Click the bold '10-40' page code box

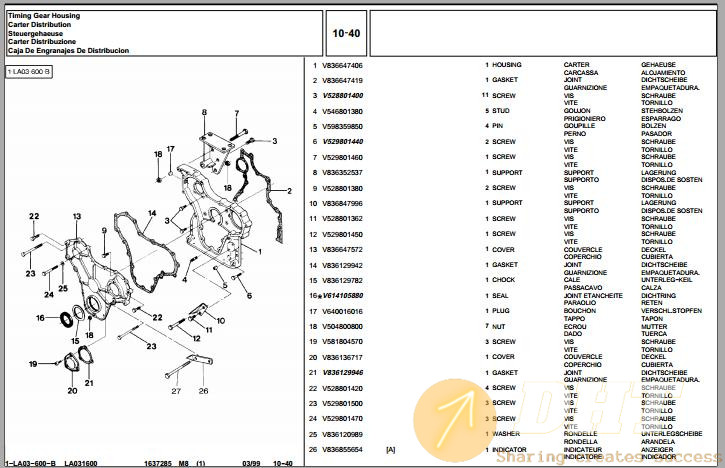tap(346, 33)
